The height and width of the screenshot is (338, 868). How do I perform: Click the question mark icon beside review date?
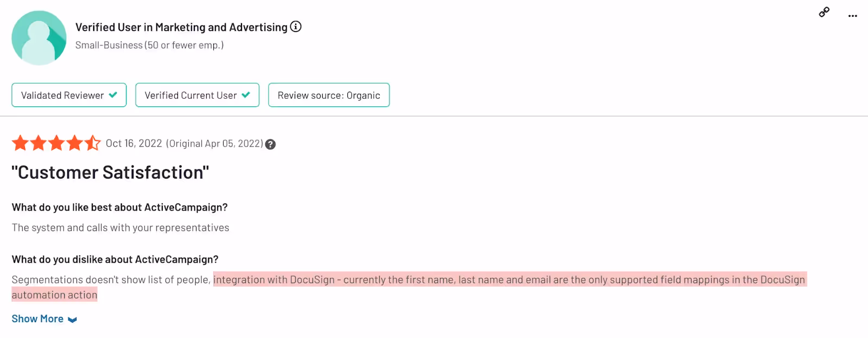point(270,144)
